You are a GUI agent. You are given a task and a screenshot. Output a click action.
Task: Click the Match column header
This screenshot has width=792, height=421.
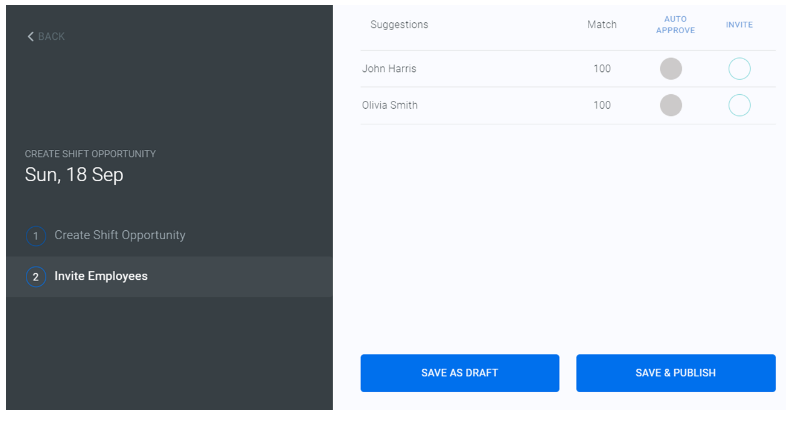601,25
